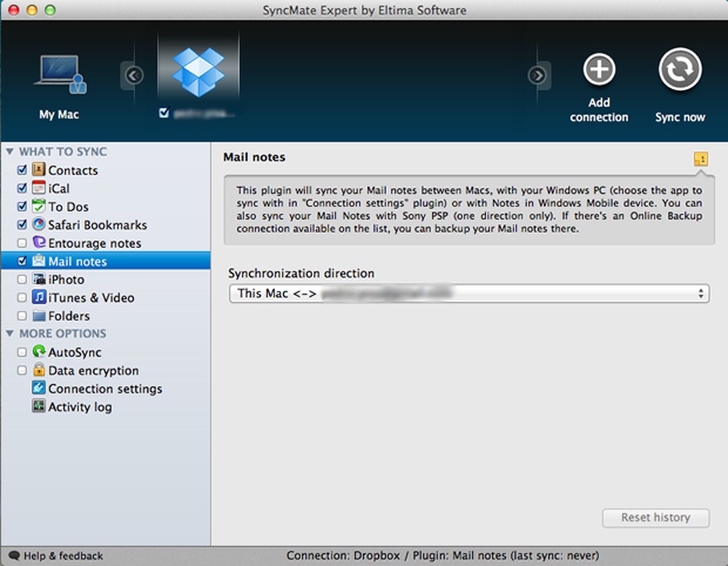This screenshot has height=566, width=728.
Task: Collapse the WHAT TO SYNC section
Action: [10, 152]
